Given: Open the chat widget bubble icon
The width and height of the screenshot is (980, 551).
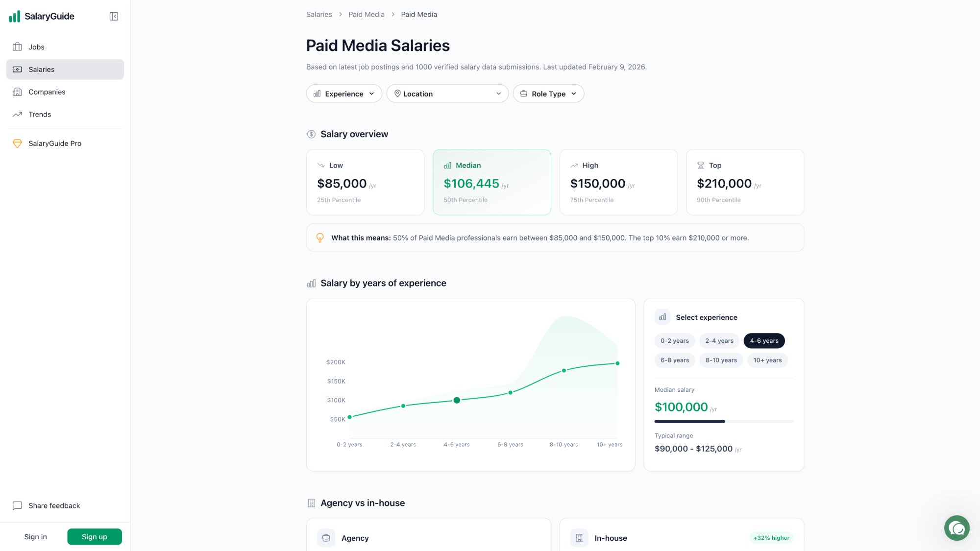Looking at the screenshot, I should coord(956,528).
